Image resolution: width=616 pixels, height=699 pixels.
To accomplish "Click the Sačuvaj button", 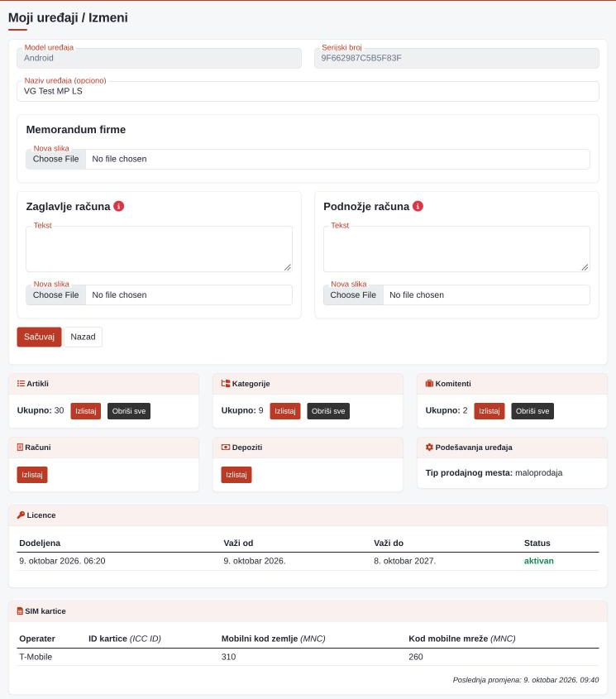I will (x=39, y=337).
